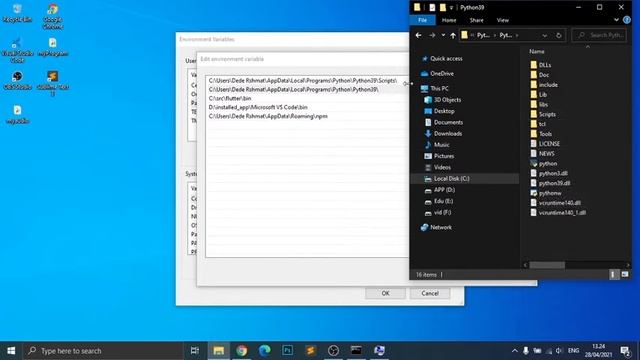Open the File menu in File Explorer
Viewport: 640px width, 360px height.
pyautogui.click(x=422, y=20)
